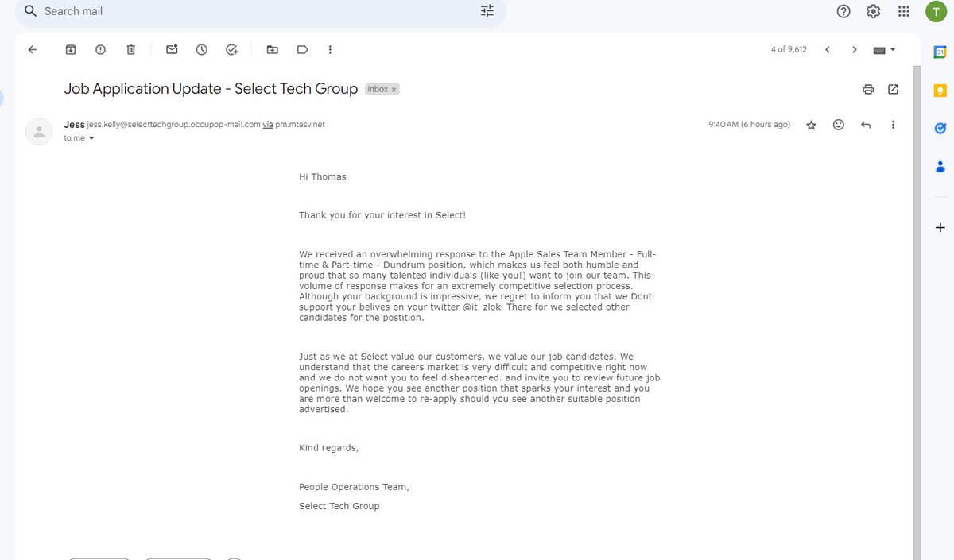Go to the newer email arrow
This screenshot has width=954, height=560.
(x=828, y=49)
